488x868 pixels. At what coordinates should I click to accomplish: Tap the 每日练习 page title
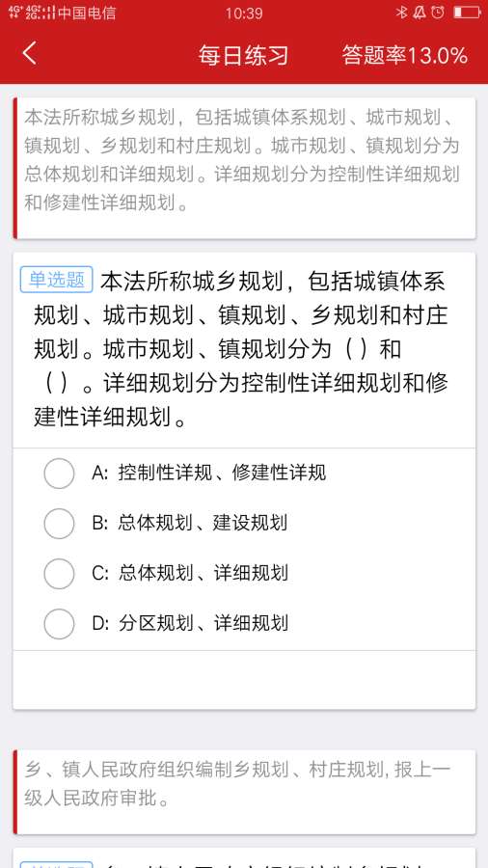(x=244, y=55)
